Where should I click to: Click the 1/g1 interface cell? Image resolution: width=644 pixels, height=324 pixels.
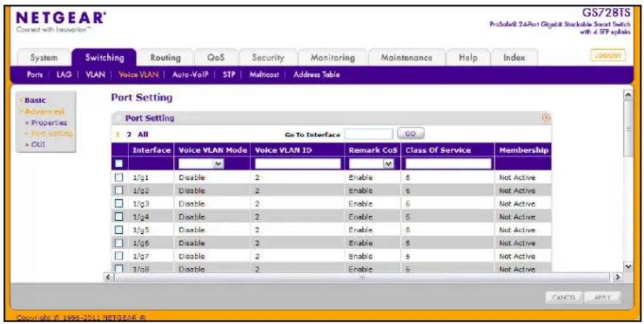151,177
